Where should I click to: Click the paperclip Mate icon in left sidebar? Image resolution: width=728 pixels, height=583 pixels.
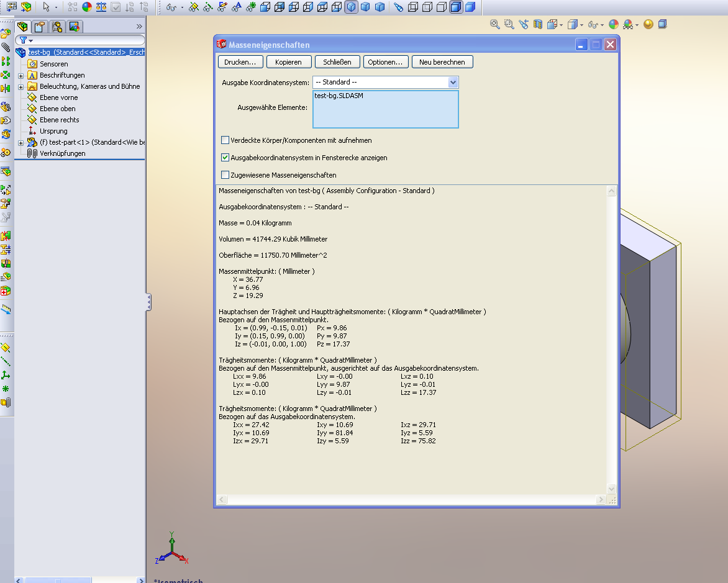click(x=6, y=47)
